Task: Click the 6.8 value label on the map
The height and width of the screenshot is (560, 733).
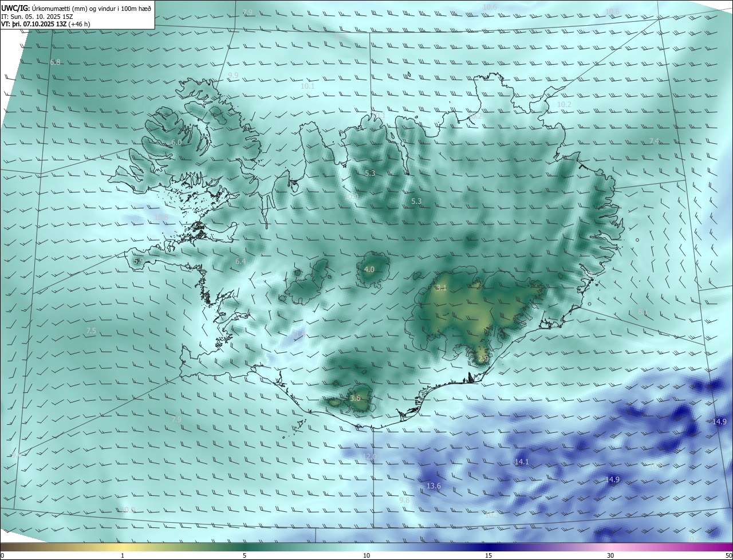Action: (x=55, y=62)
